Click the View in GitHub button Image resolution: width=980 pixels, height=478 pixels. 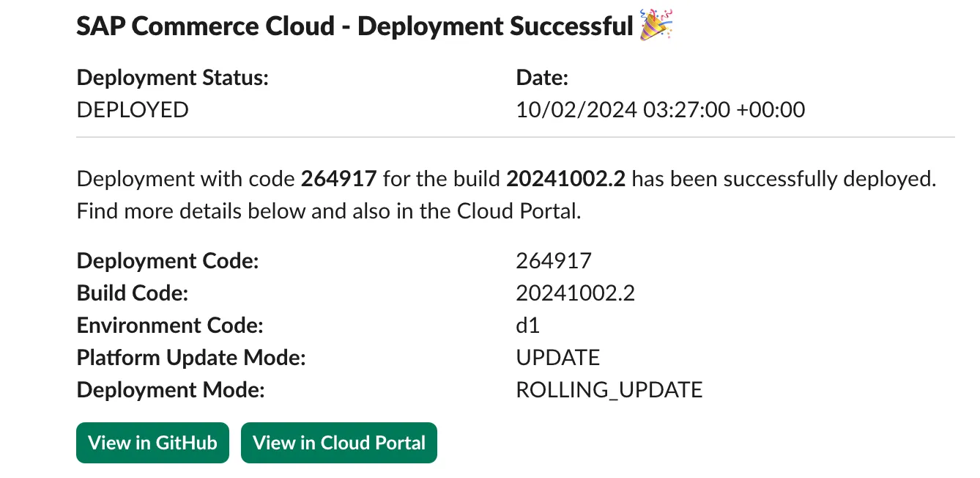click(x=152, y=443)
